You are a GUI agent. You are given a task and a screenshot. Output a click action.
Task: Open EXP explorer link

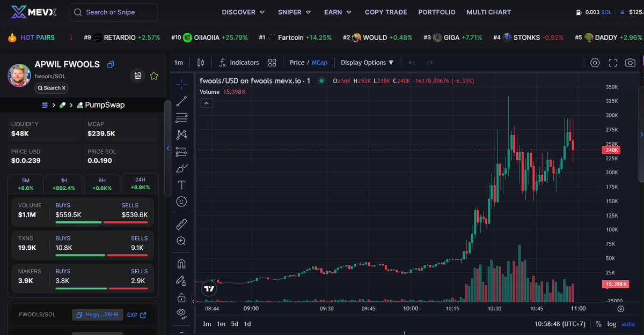tap(137, 315)
